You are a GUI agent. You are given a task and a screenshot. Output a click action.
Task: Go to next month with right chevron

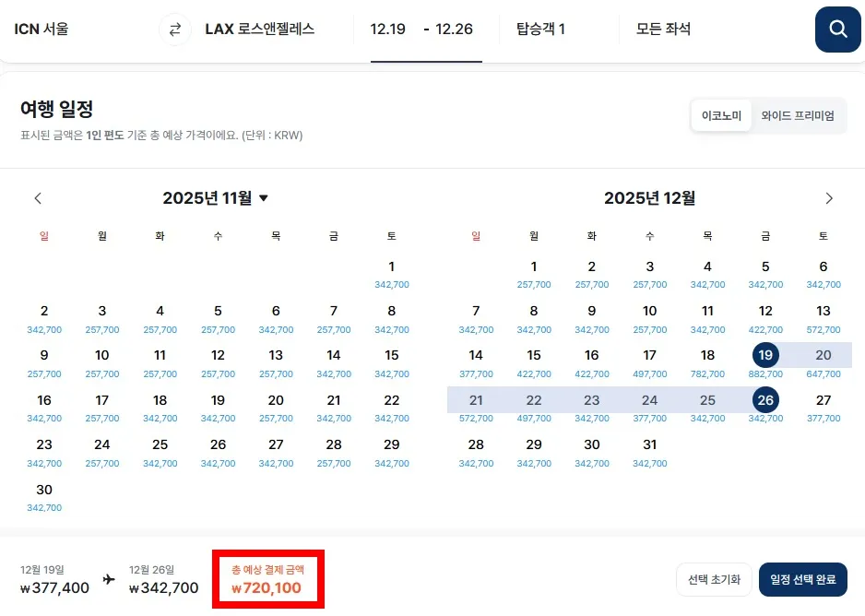tap(829, 198)
